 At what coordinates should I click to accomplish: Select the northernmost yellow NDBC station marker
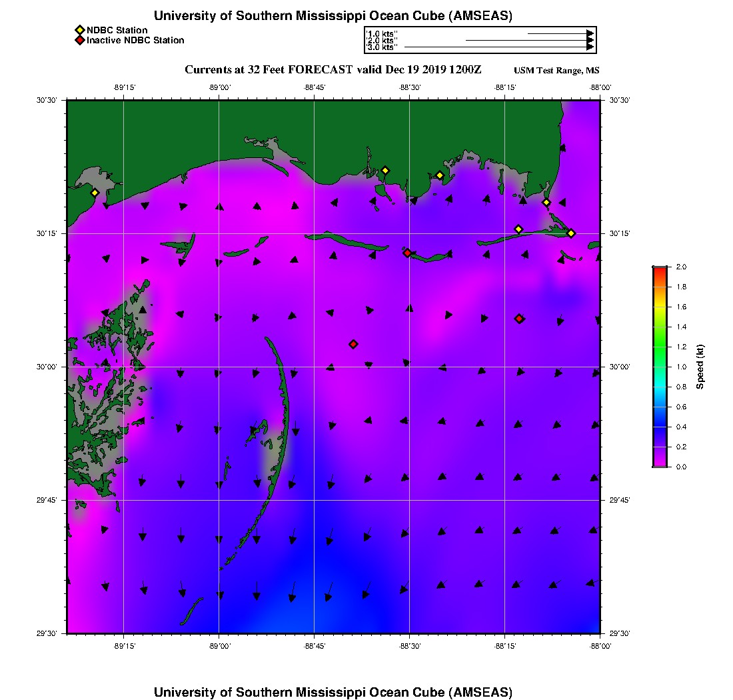pyautogui.click(x=385, y=171)
